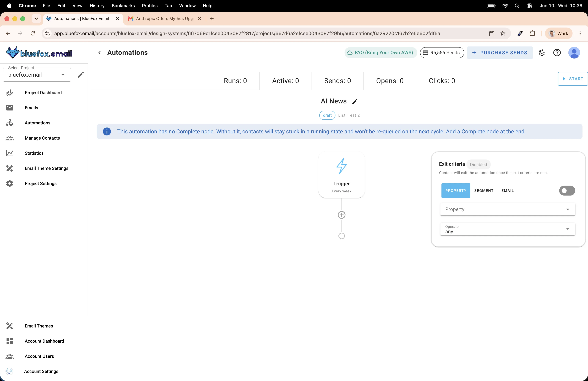588x381 pixels.
Task: Expand the Property dropdown
Action: coord(508,209)
